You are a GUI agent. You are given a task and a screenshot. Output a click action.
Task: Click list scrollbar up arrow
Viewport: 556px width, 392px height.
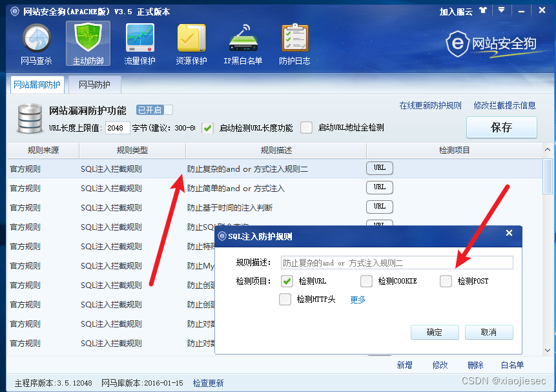coord(548,150)
